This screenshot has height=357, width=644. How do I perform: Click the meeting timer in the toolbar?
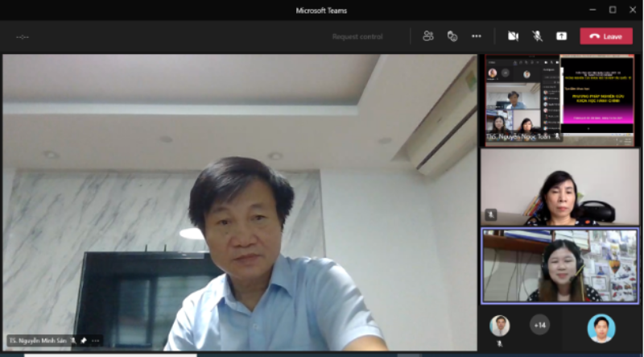23,37
